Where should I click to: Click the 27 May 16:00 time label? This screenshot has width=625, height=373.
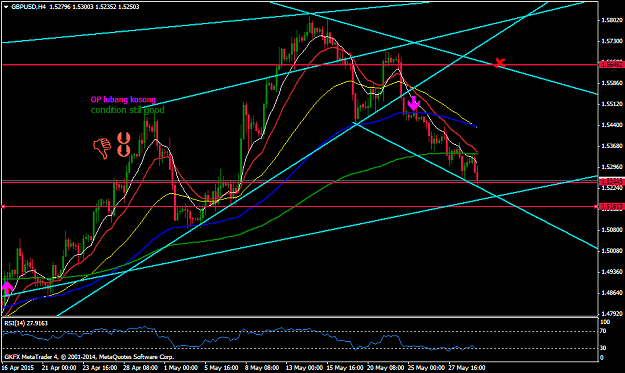pos(467,367)
